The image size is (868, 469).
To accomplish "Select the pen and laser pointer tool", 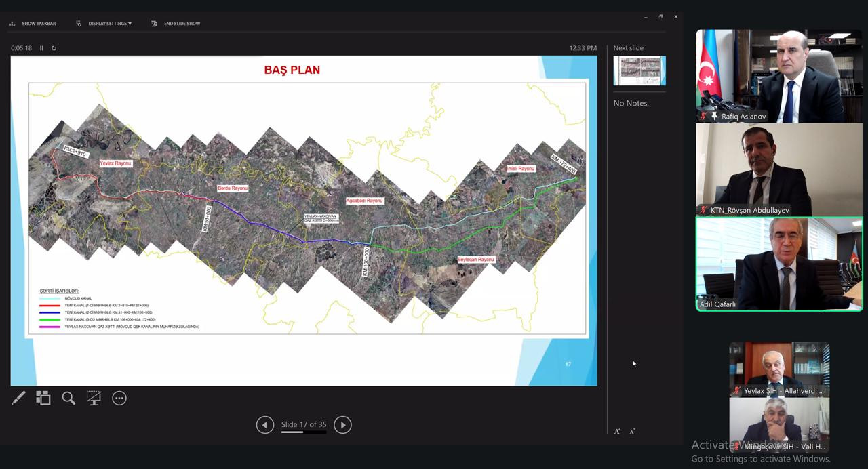I will pyautogui.click(x=18, y=398).
